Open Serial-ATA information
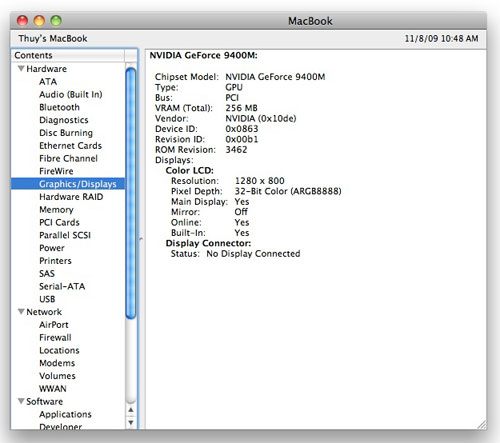Screen dimensions: 500x443 tap(62, 286)
